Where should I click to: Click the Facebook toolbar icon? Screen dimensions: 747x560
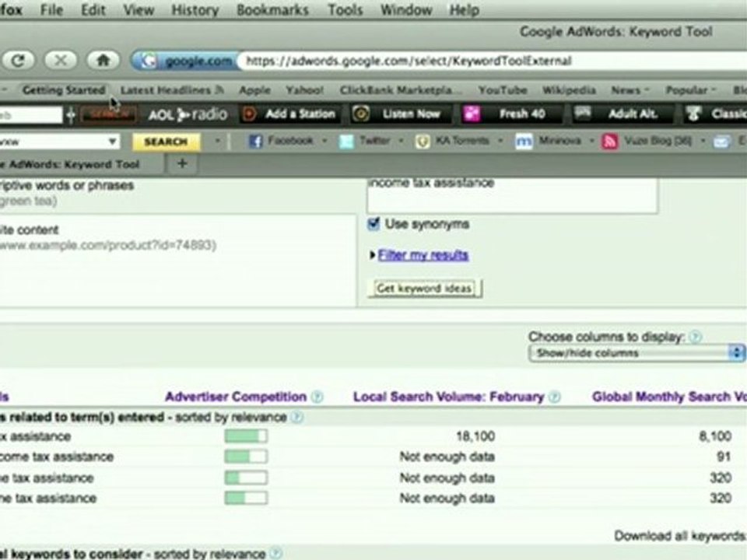click(256, 141)
